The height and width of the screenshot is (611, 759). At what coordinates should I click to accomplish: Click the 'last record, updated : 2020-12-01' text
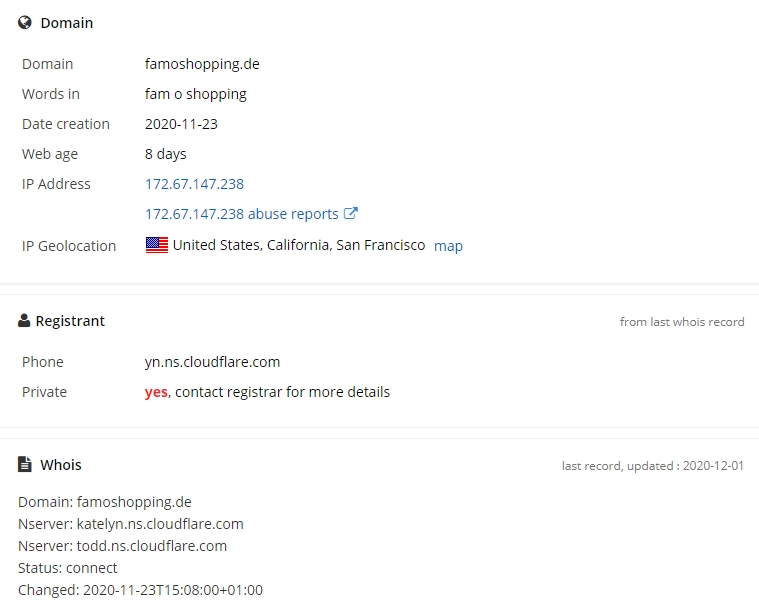653,466
